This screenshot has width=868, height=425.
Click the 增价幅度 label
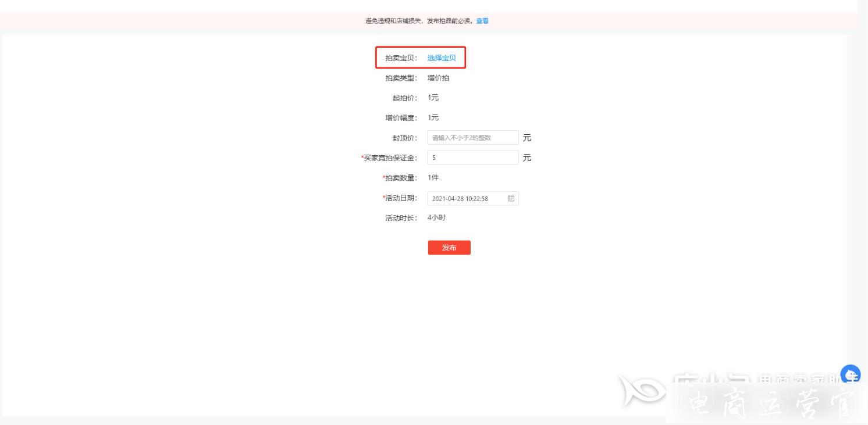click(401, 118)
